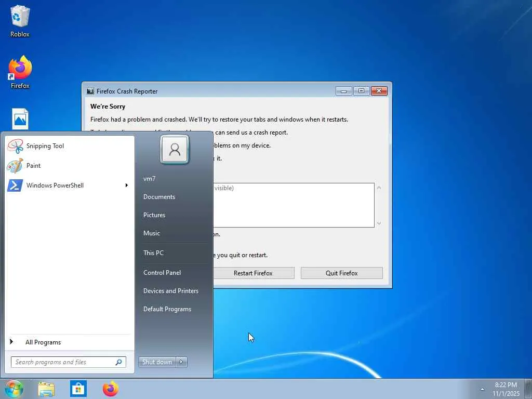Screen dimensions: 532x399
Task: Open Microsoft Store from the taskbar
Action: 78,389
